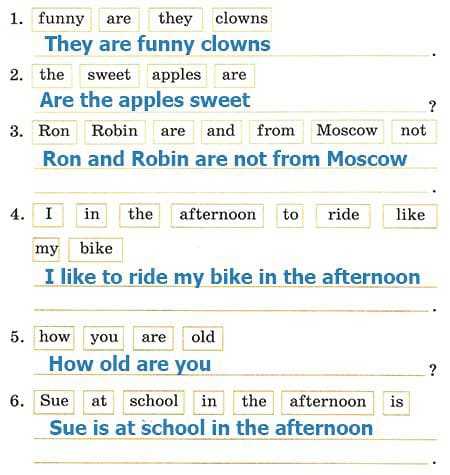Click the "ride" word box

[343, 216]
